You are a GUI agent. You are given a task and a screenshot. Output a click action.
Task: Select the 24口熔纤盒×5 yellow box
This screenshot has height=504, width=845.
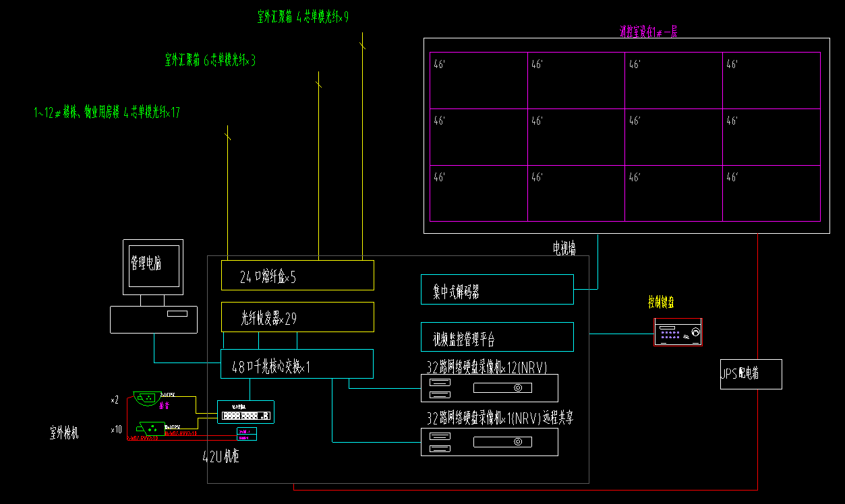297,276
